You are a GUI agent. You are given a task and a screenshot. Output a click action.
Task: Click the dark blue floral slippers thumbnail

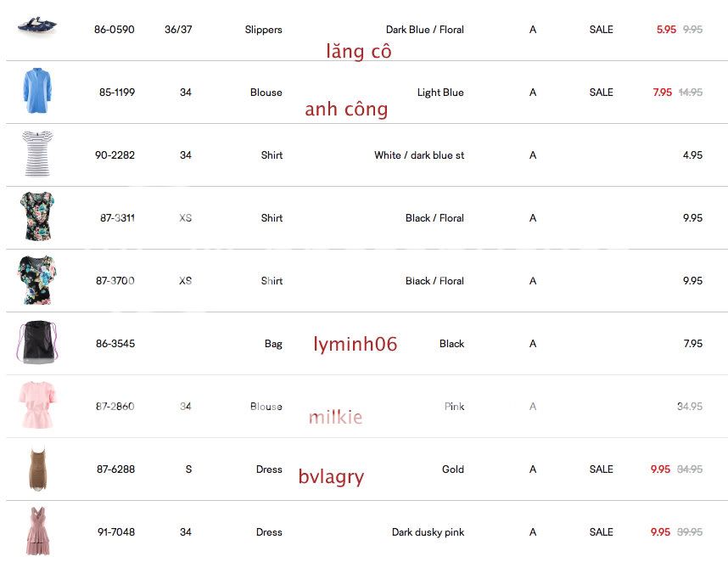point(37,25)
